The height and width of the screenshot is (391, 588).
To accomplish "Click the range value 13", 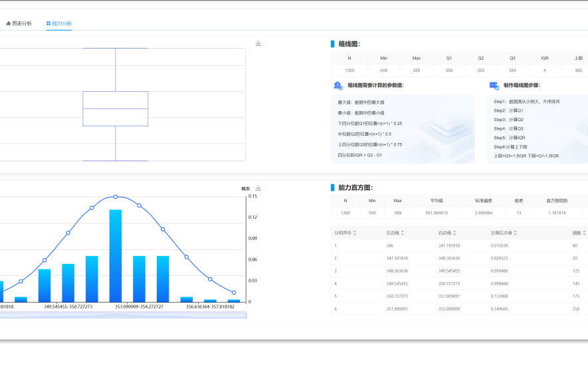I will [x=519, y=213].
